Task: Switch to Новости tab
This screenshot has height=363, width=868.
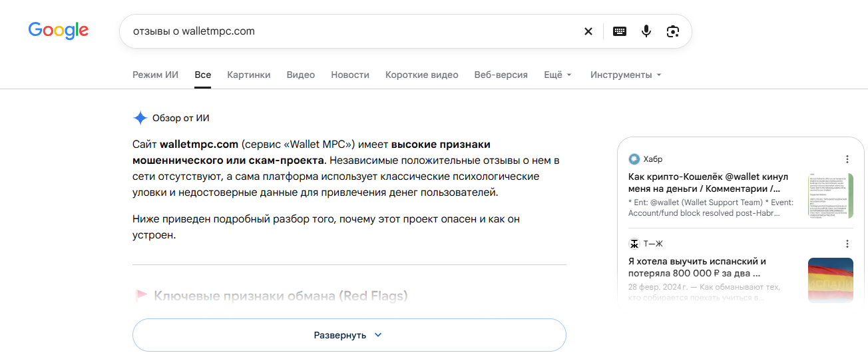Action: click(350, 75)
